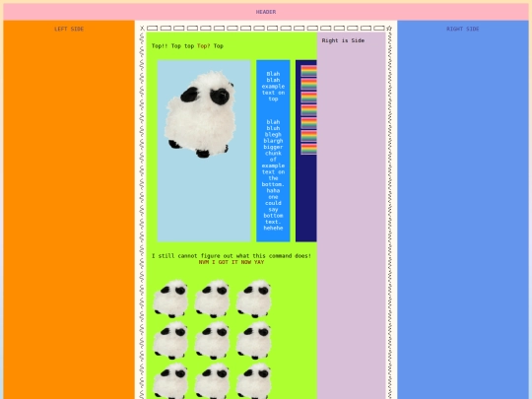Click the red "NVM I GOT IT NOW YAY" text
The image size is (532, 399).
[x=232, y=262]
